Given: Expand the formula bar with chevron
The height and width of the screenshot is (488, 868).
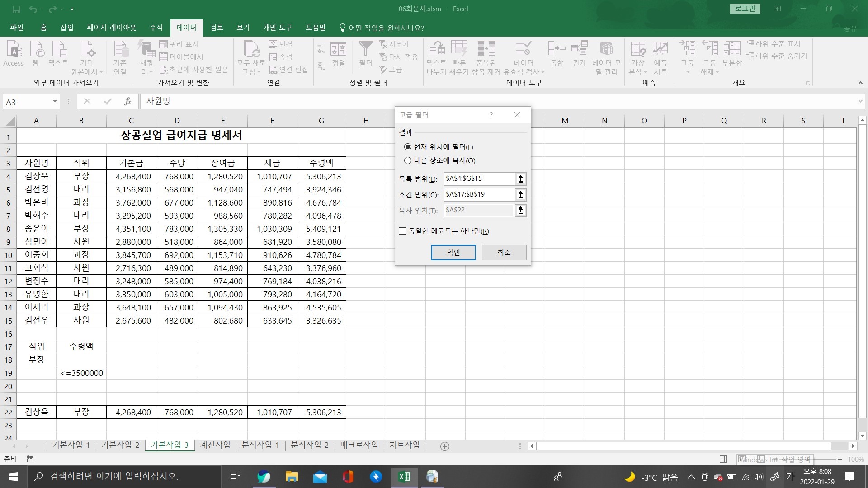Looking at the screenshot, I should point(860,102).
